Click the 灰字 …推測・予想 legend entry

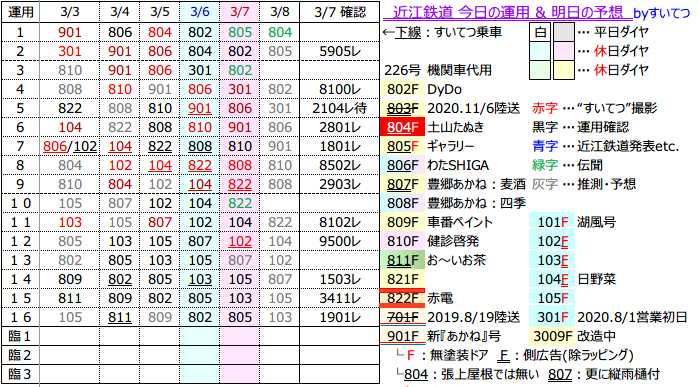584,184
